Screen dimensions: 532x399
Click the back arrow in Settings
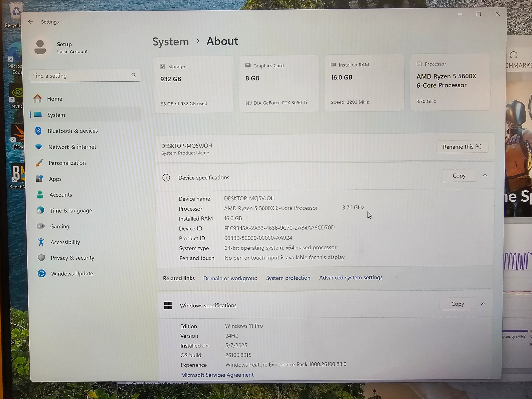pos(30,22)
